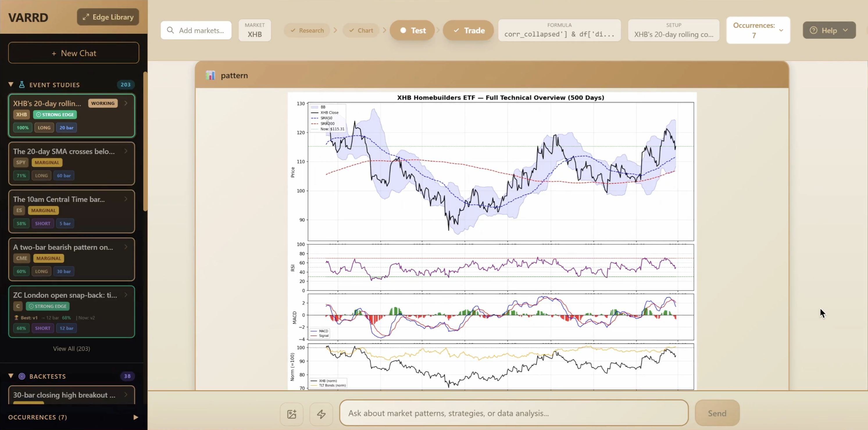Collapse the Event Studies section triangle
868x430 pixels.
pyautogui.click(x=11, y=85)
